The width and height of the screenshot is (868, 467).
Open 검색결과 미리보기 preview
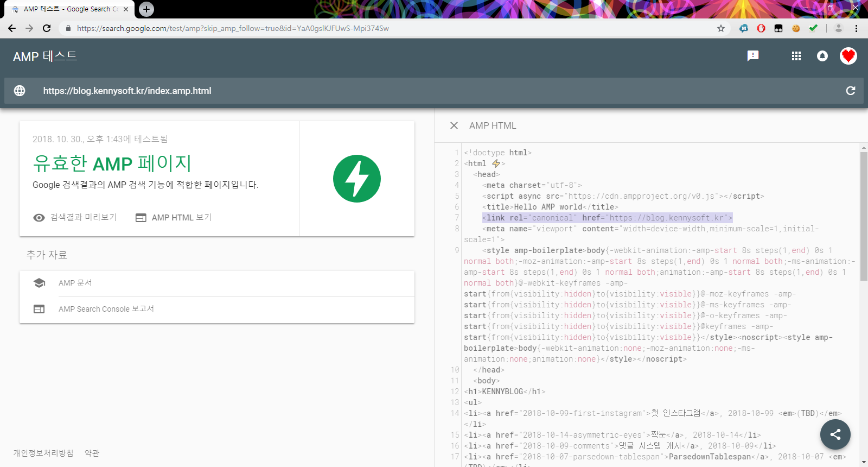(x=84, y=217)
